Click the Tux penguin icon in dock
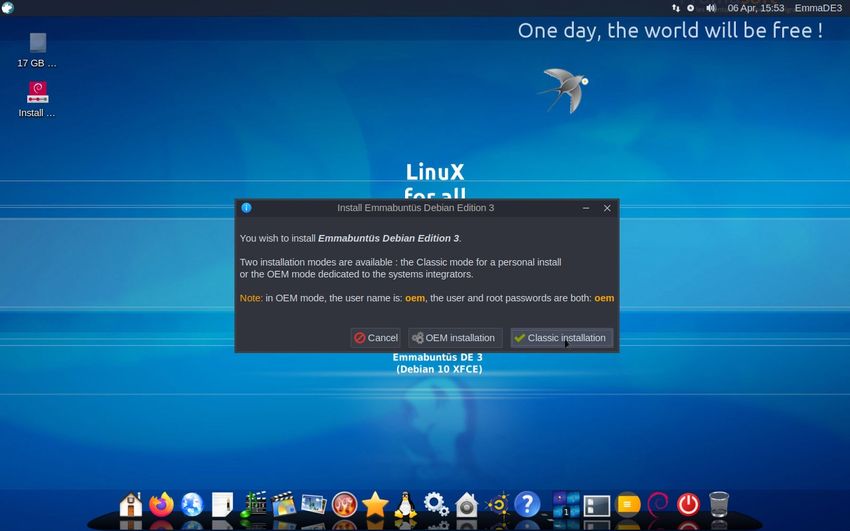This screenshot has height=531, width=850. point(405,504)
